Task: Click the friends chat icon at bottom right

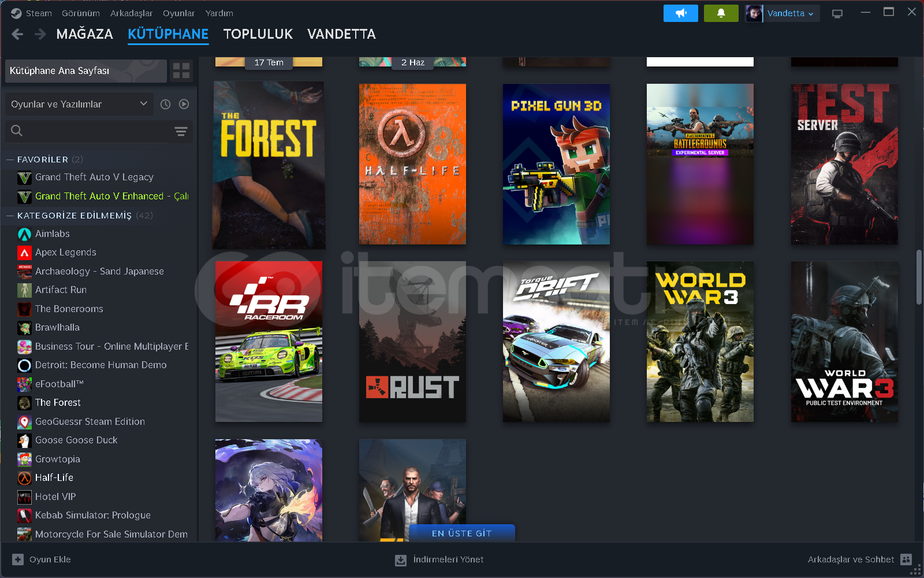Action: 906,560
